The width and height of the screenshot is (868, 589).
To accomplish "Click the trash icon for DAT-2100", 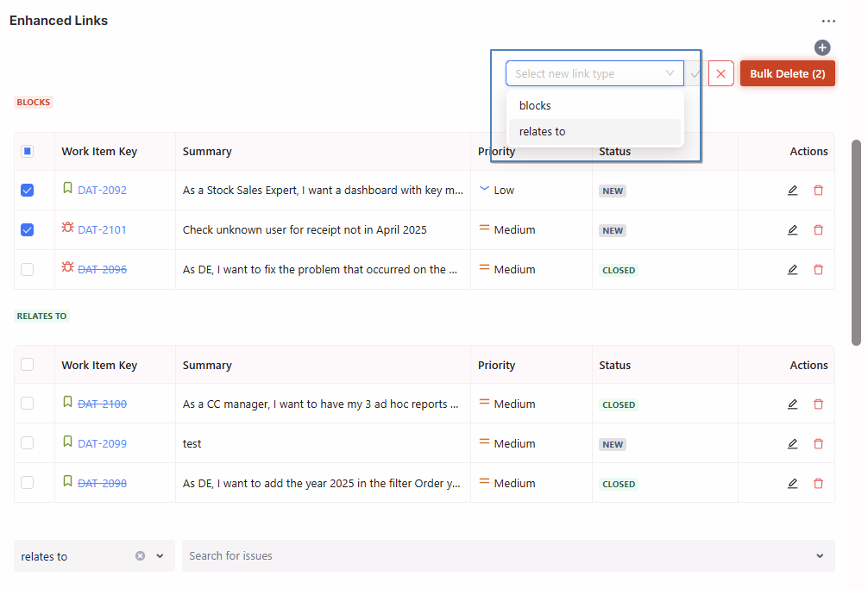I will coord(818,404).
